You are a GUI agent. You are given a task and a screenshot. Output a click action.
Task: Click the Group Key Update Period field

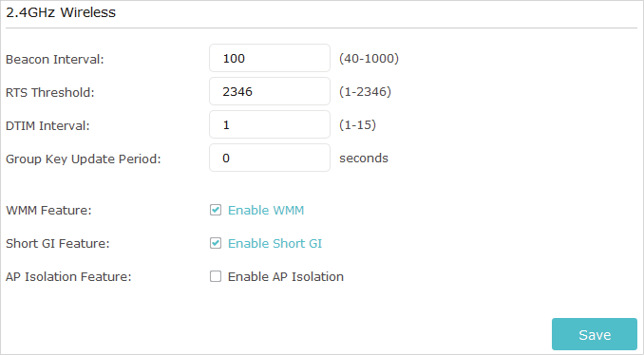click(x=270, y=158)
